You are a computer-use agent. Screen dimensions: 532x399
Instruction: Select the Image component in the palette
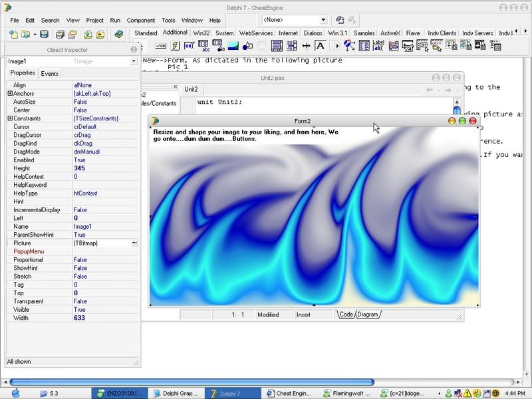[x=233, y=46]
